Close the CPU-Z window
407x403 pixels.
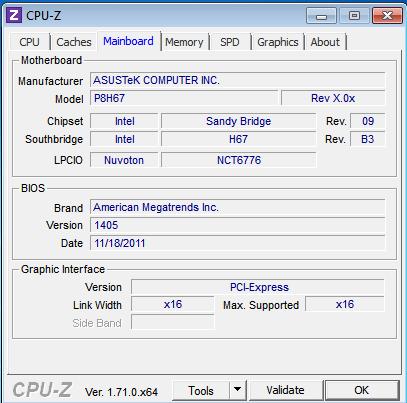click(387, 16)
